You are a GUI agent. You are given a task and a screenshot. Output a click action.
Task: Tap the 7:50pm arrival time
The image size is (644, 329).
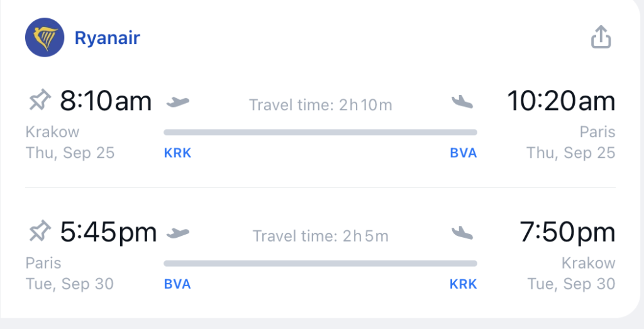568,233
